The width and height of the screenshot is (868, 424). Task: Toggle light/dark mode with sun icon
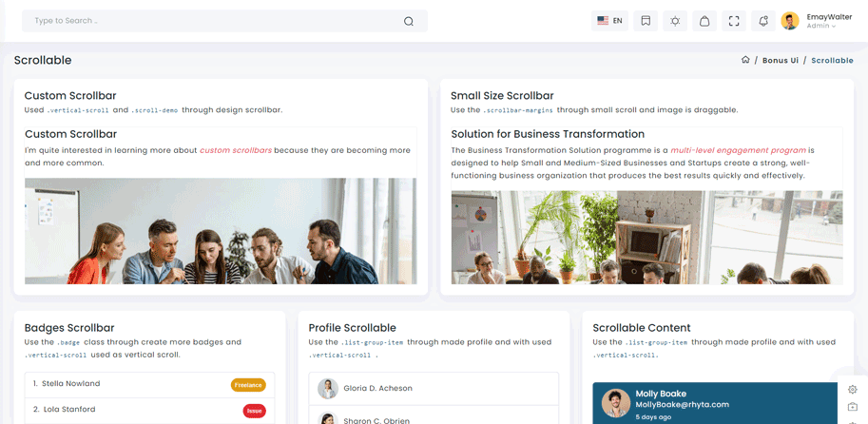click(x=675, y=21)
